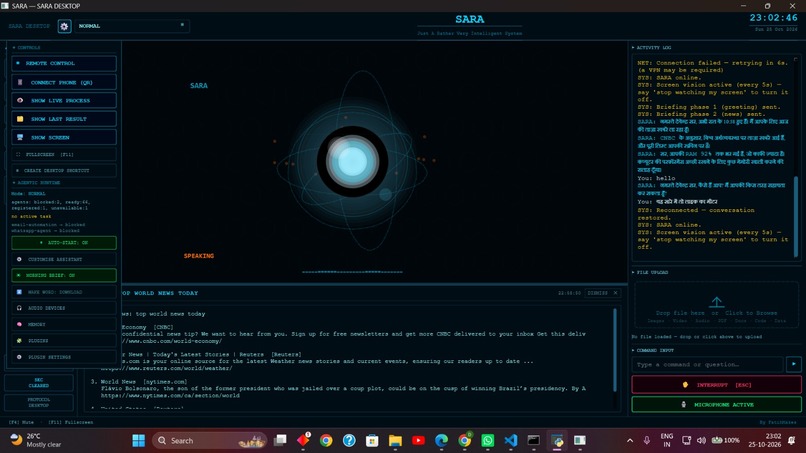Open the volume control in system tray
Viewport: 806px width, 453px height.
[x=701, y=441]
